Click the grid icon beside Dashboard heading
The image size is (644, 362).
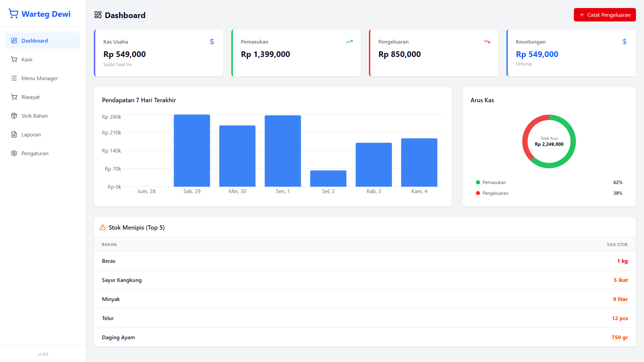click(98, 15)
